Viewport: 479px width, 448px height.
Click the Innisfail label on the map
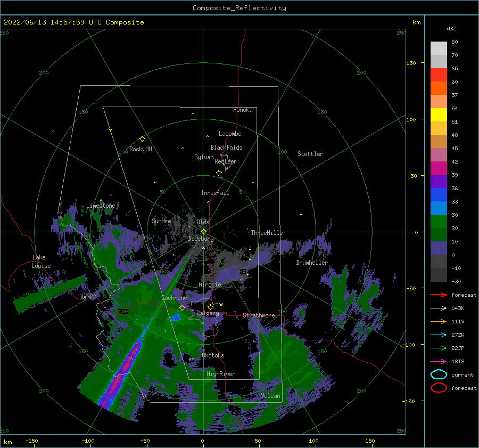point(215,193)
